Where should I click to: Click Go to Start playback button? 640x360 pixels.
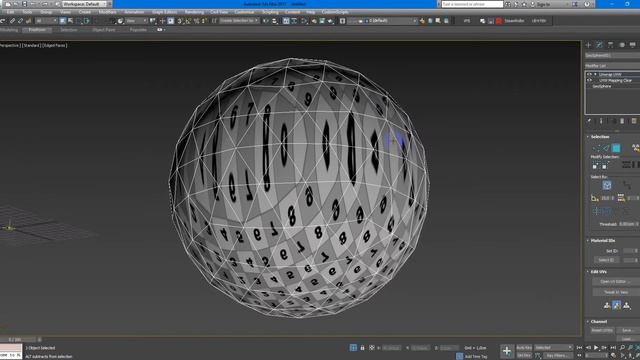(x=579, y=347)
